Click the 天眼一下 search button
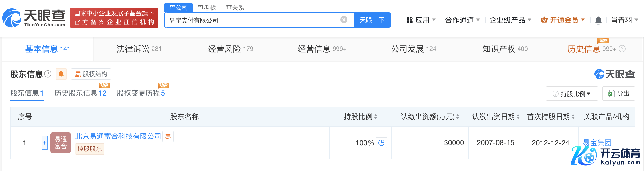This screenshot has width=644, height=171. (x=372, y=20)
